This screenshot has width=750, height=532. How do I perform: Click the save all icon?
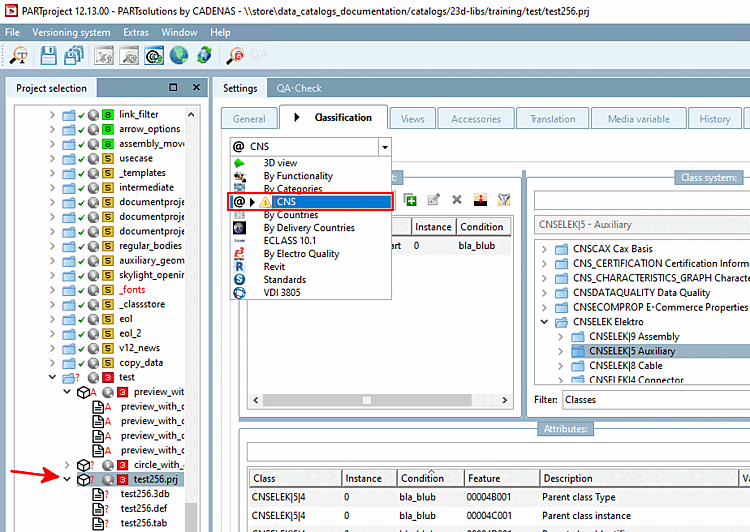74,55
